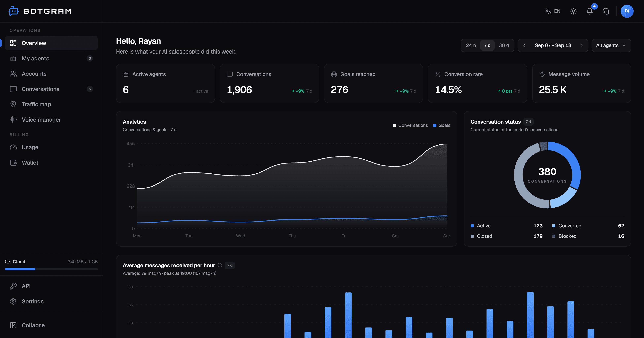Click the Overview grid icon
This screenshot has width=644, height=338.
point(13,43)
